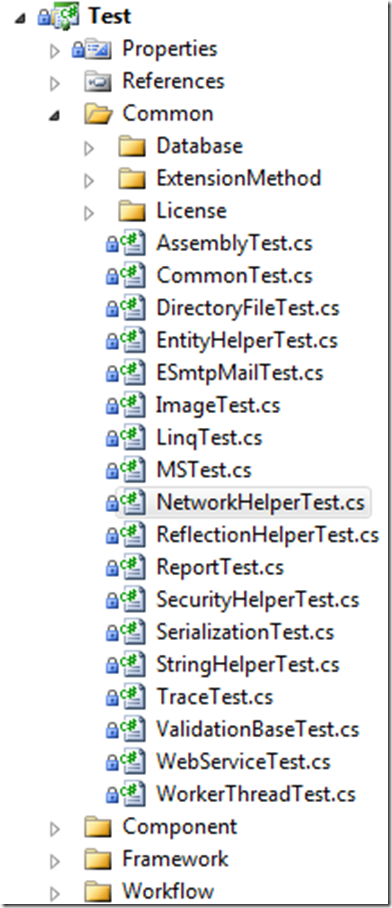Click the open Common folder icon

tap(98, 114)
